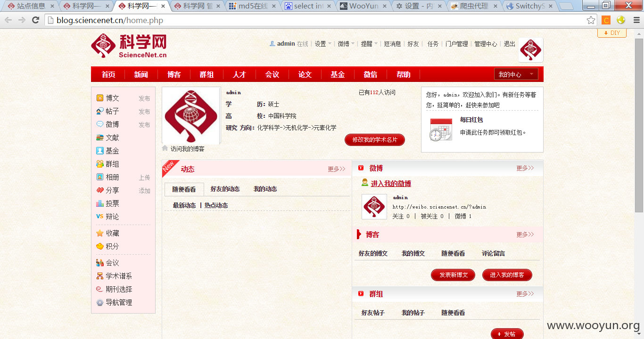Open 新闻 in red navigation bar
This screenshot has height=339, width=644.
pos(141,74)
